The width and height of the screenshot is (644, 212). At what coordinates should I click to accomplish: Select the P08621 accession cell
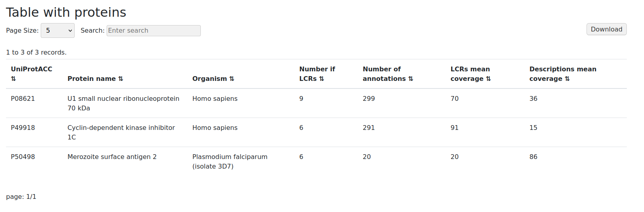(23, 99)
